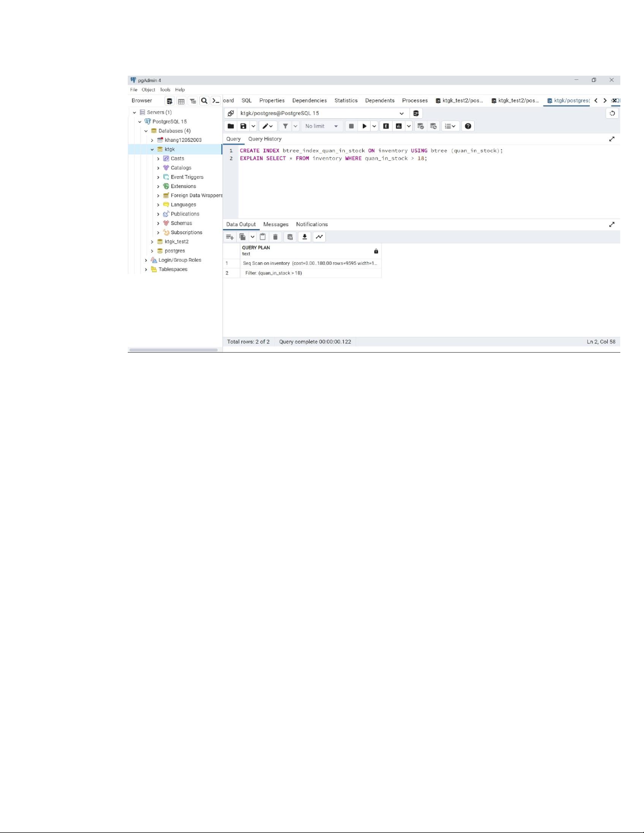Viewport: 644px width, 833px height.
Task: Open the Query Tool from Browser toolbar
Action: (x=169, y=101)
